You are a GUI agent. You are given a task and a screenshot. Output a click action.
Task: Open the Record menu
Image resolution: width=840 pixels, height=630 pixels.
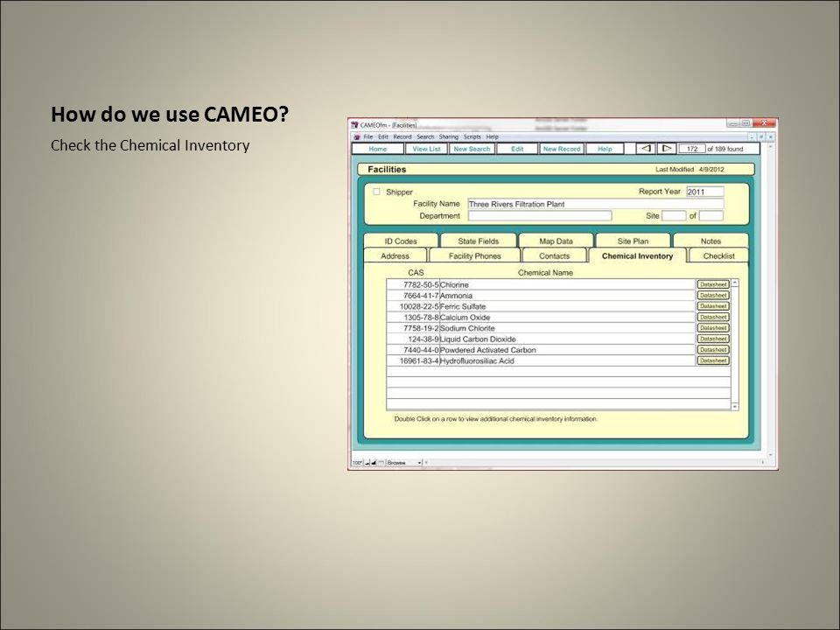coord(402,137)
